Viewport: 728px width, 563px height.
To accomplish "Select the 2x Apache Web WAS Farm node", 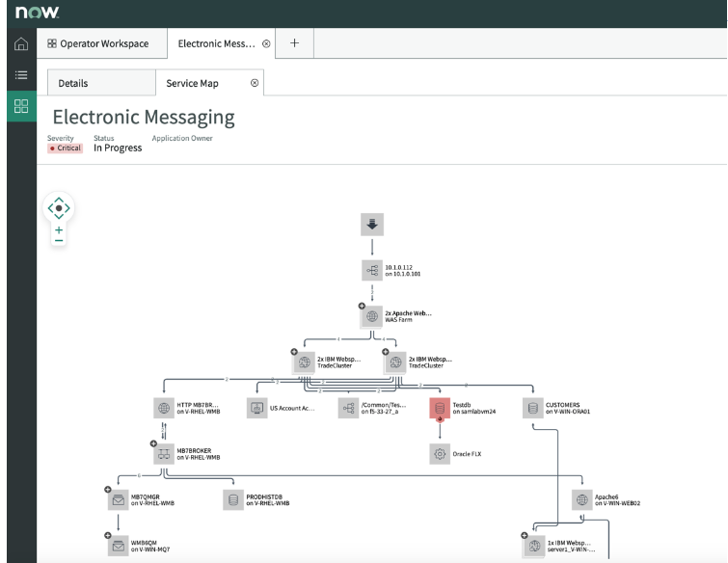I will [372, 316].
